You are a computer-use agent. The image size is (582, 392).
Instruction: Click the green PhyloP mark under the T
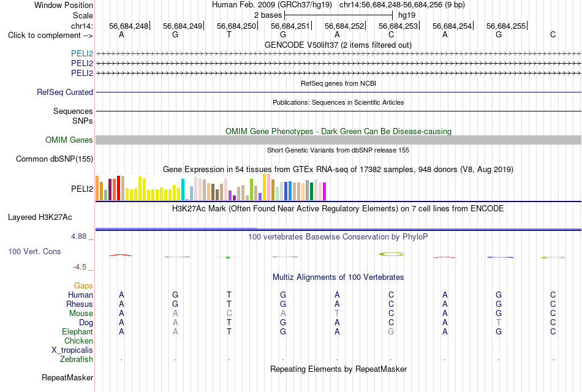[228, 257]
